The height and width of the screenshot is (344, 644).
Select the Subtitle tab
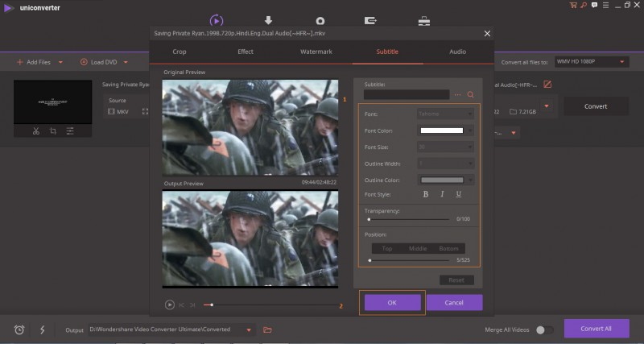coord(387,52)
